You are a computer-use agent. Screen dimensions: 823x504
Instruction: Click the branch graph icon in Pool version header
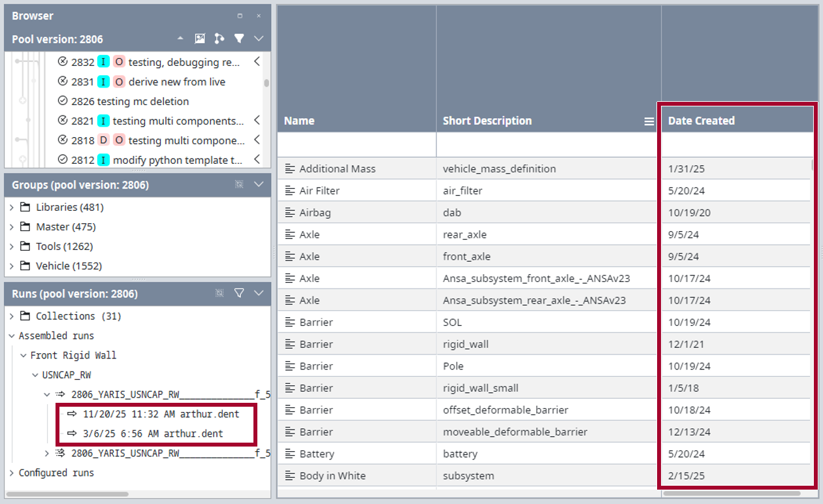pos(219,39)
